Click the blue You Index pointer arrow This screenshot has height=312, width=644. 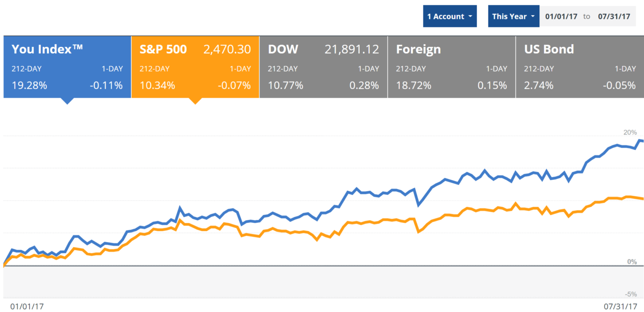pyautogui.click(x=67, y=101)
